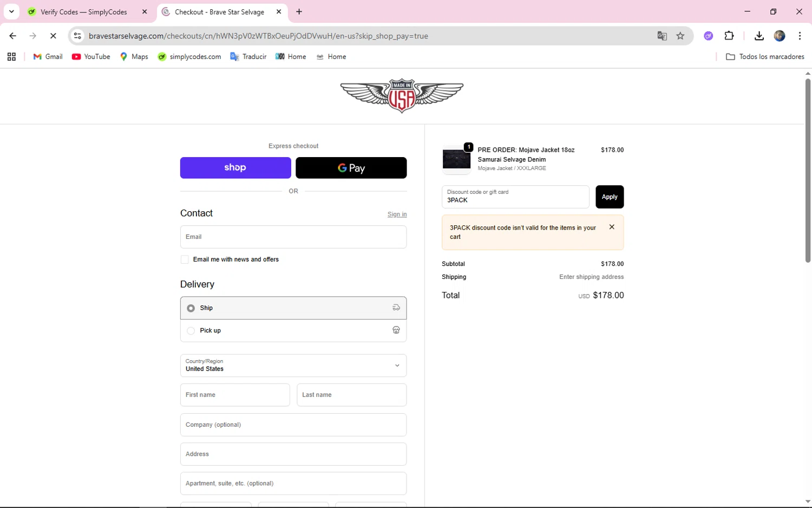Click the page vertical scrollbar

[807, 171]
